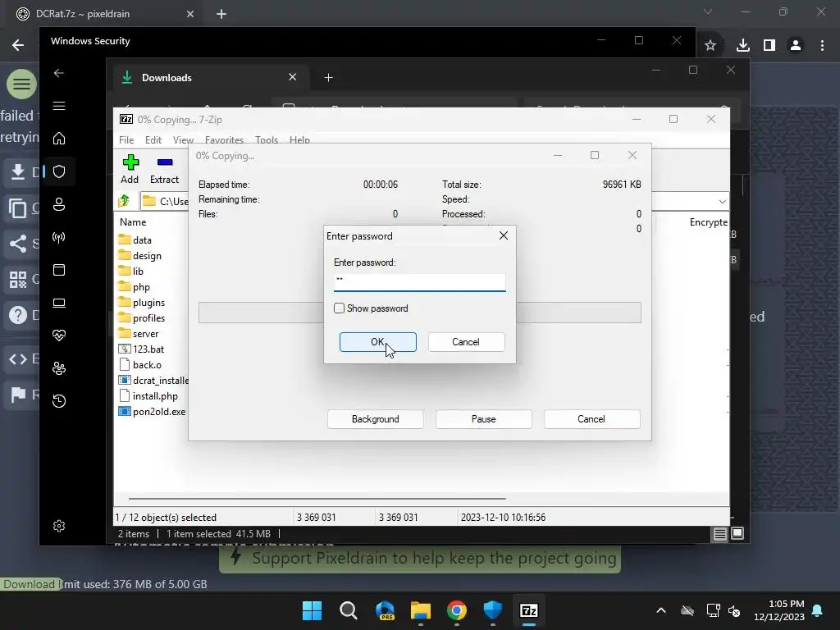Open Chrome profile icon
Viewport: 840px width, 630px height.
click(x=796, y=46)
